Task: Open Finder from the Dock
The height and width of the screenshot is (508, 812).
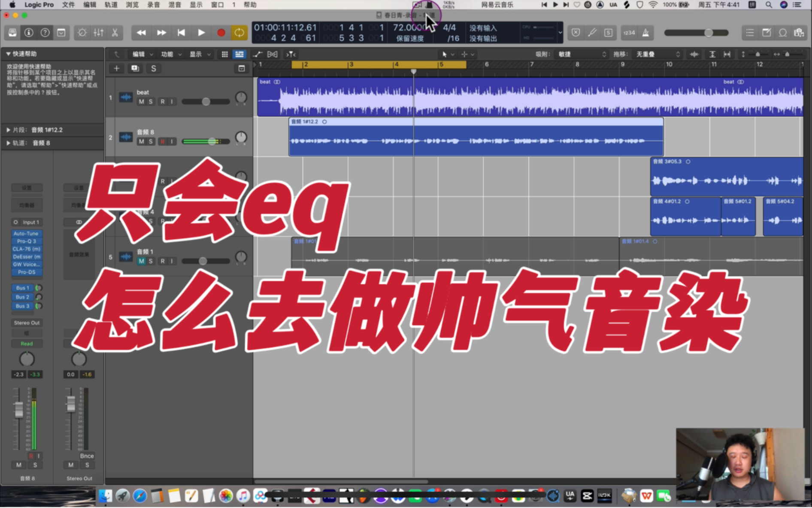Action: point(105,496)
